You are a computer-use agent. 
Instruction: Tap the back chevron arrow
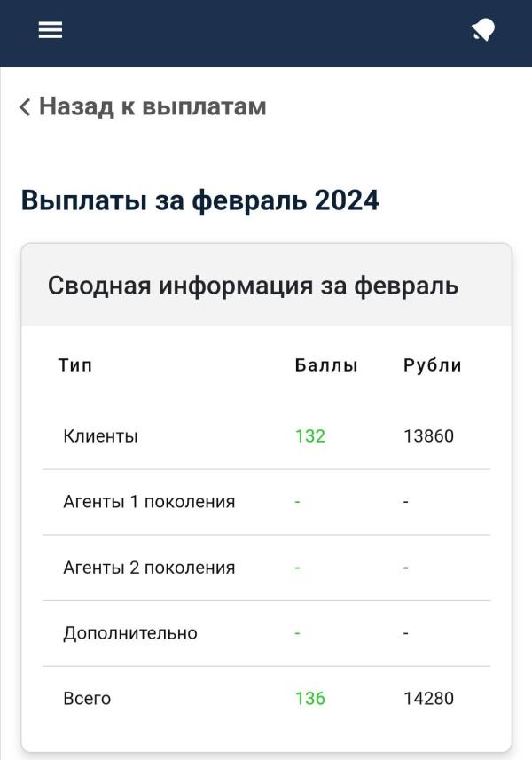click(x=25, y=106)
